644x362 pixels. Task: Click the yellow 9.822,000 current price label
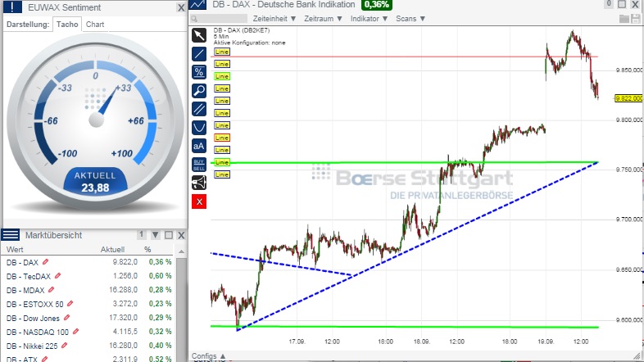click(x=628, y=98)
